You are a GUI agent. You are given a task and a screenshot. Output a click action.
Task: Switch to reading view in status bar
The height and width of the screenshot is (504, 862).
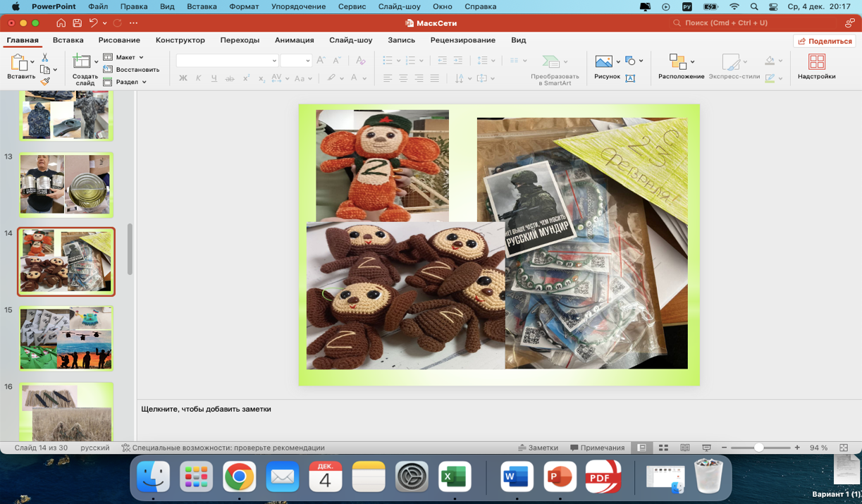point(684,448)
